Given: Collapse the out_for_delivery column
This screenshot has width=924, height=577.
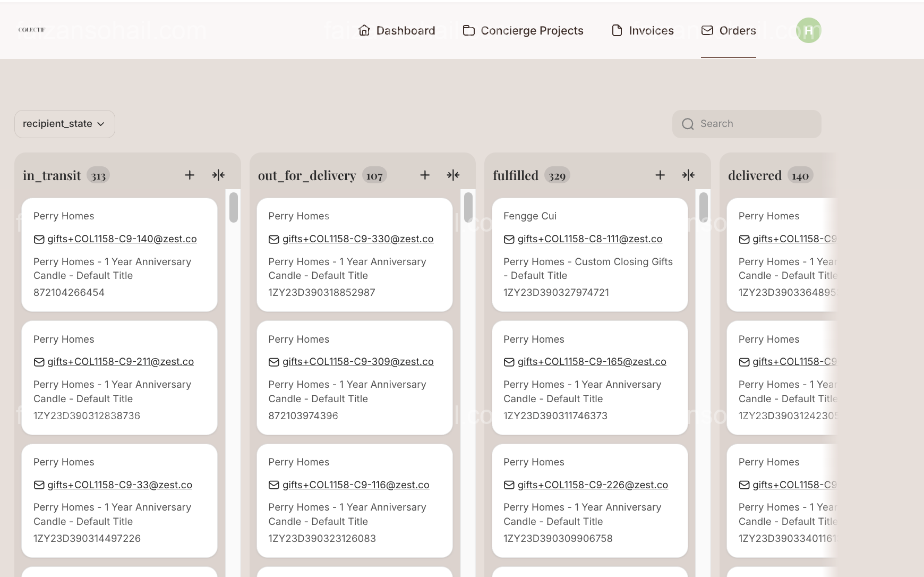Looking at the screenshot, I should point(453,175).
